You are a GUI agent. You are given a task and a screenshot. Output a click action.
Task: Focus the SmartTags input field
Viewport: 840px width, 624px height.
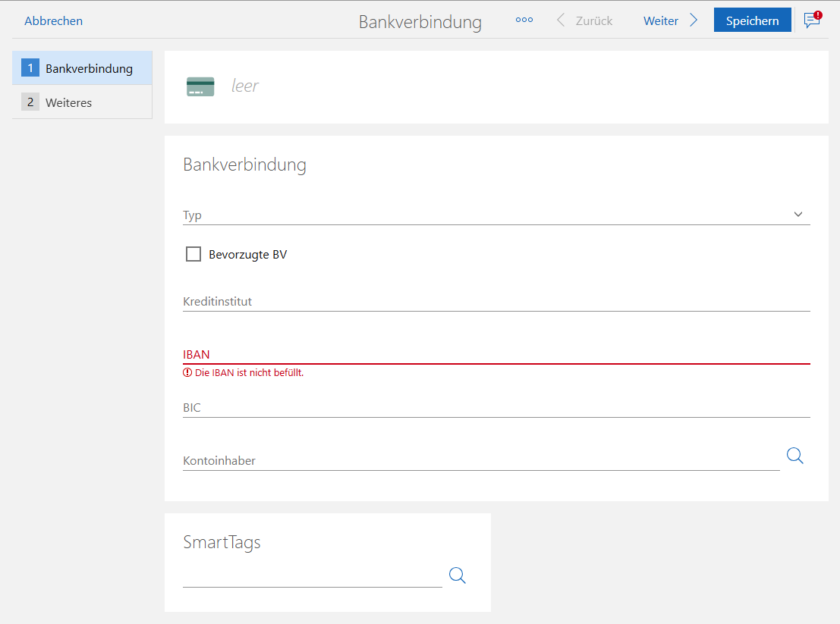[312, 576]
